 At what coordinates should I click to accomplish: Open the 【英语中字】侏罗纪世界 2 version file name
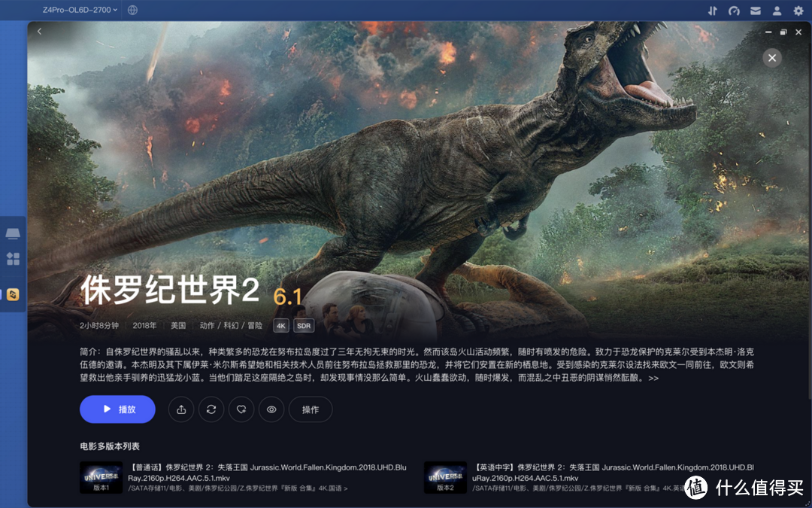point(613,472)
